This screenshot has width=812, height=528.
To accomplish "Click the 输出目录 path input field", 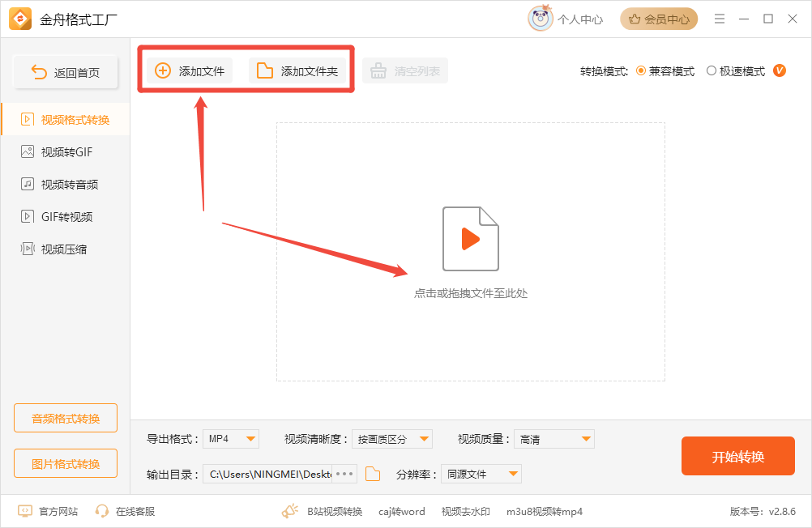I will 267,475.
